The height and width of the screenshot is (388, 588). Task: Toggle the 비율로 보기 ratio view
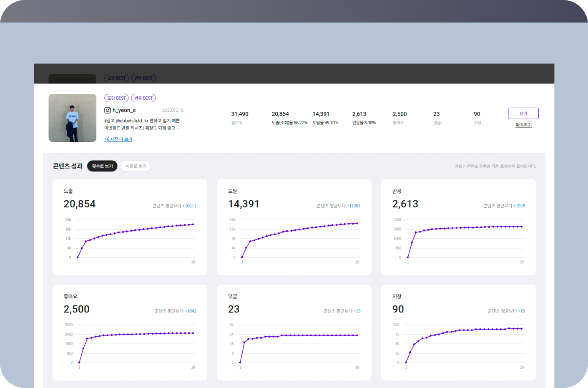[x=136, y=166]
